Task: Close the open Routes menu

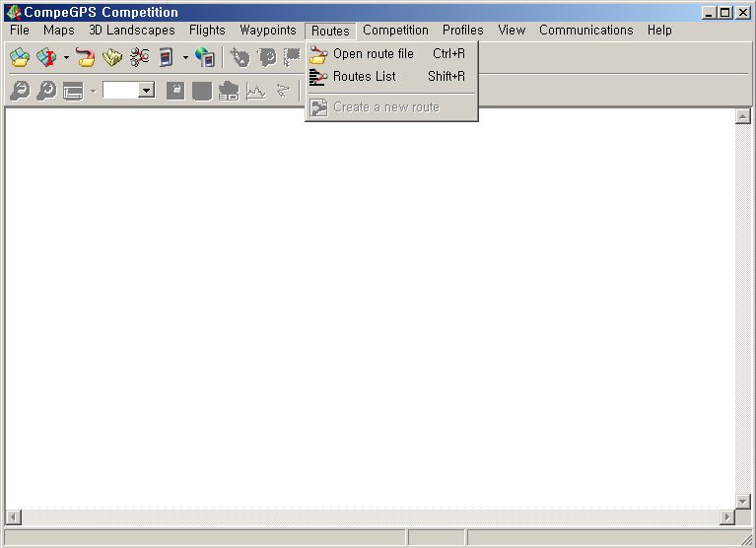Action: tap(330, 31)
